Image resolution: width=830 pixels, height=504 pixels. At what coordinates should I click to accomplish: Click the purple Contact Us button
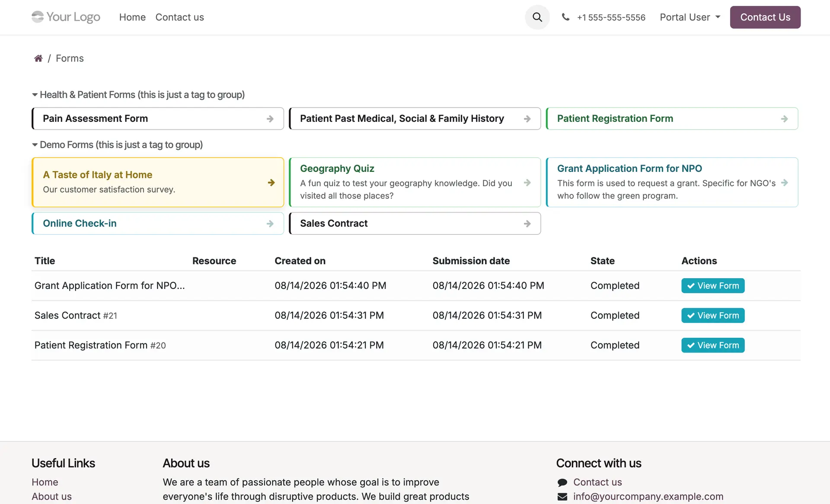coord(765,17)
